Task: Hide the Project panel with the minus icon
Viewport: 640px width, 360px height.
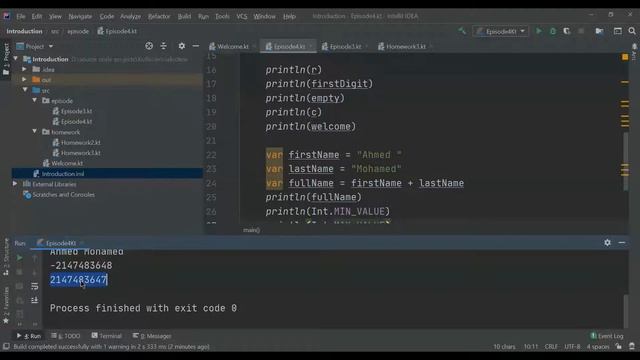Action: (196, 46)
